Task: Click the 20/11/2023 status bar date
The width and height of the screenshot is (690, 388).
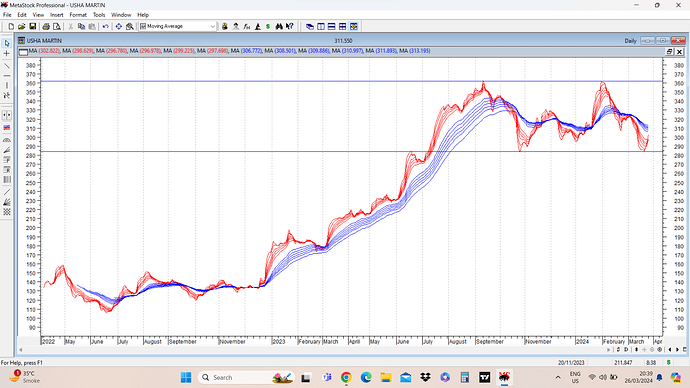Action: point(571,363)
